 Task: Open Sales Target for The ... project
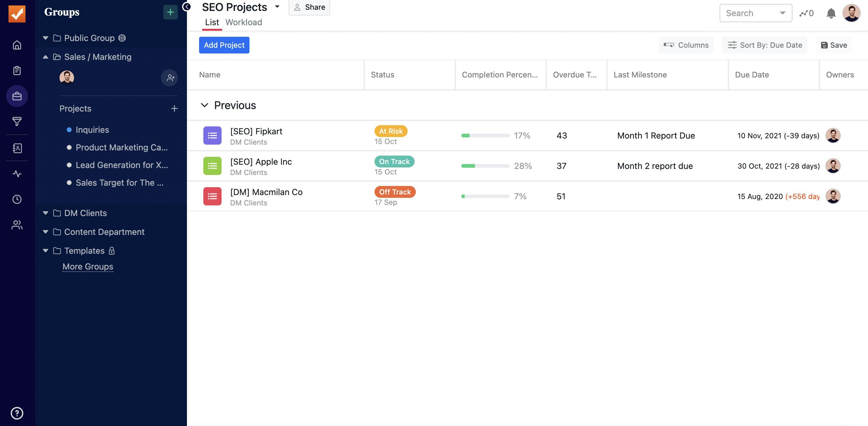[x=119, y=183]
